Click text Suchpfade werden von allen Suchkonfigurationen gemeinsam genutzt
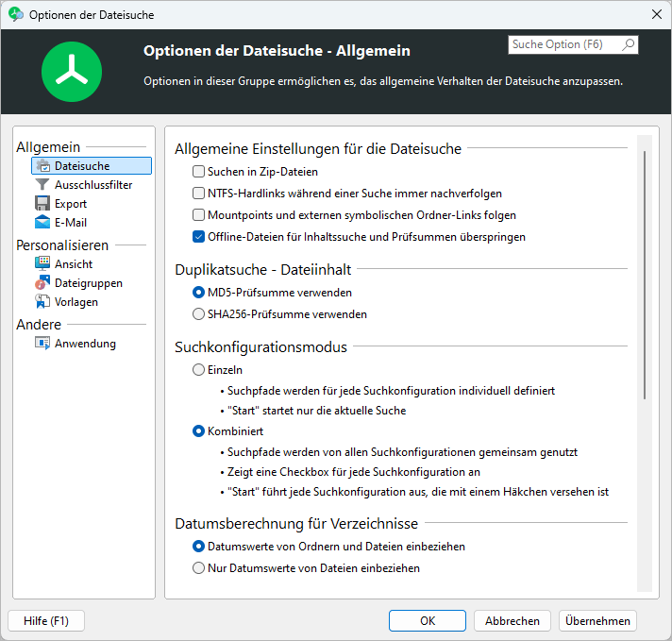Image resolution: width=672 pixels, height=641 pixels. (x=402, y=452)
